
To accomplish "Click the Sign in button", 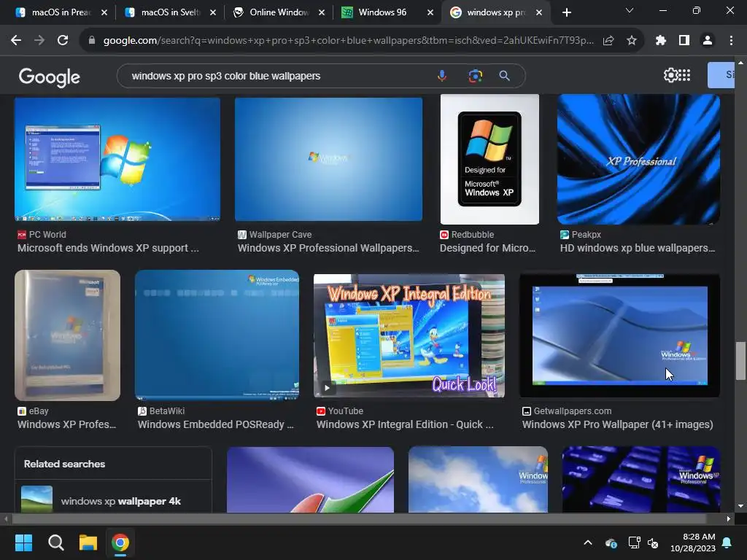I will 721,75.
